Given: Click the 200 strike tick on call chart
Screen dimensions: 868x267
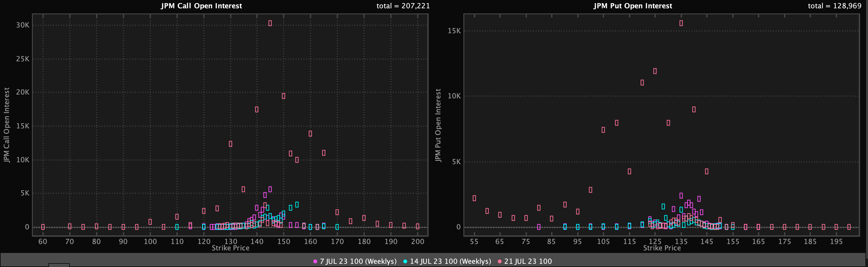Looking at the screenshot, I should tap(418, 241).
